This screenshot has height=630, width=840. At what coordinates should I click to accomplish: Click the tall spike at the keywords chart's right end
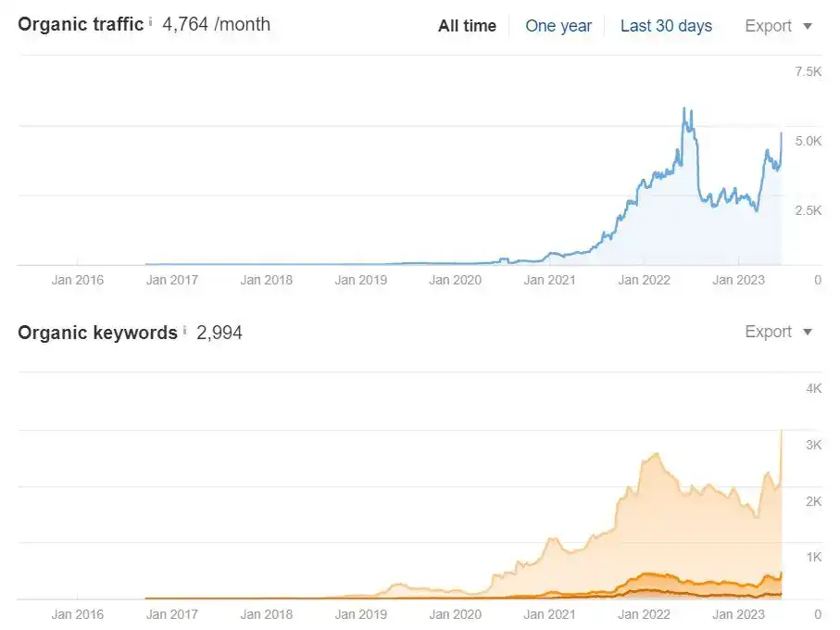click(782, 434)
